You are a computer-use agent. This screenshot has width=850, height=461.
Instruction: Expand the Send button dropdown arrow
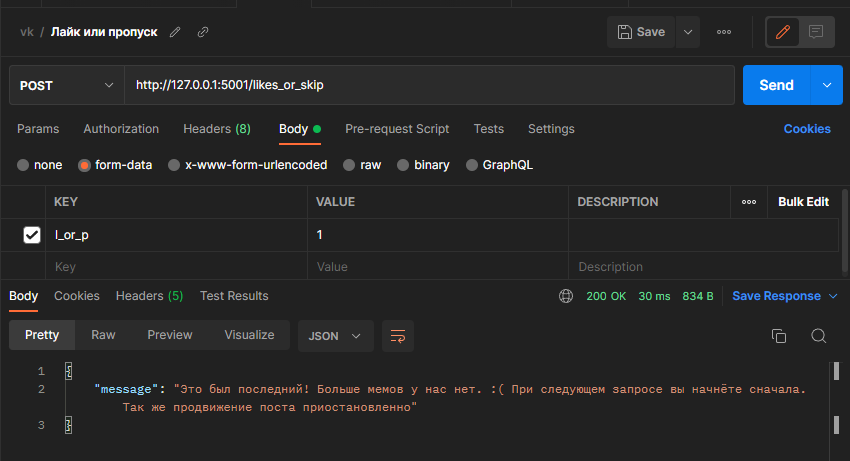827,85
